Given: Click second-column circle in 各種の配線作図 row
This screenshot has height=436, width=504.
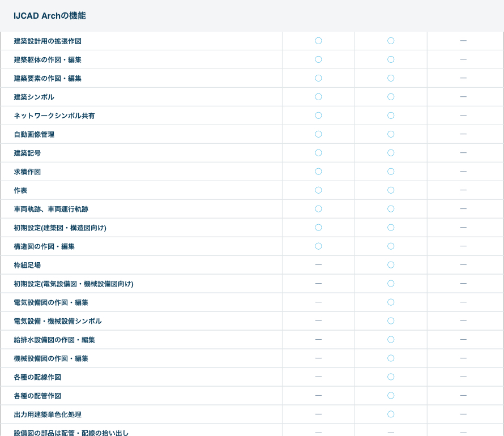Looking at the screenshot, I should 391,377.
